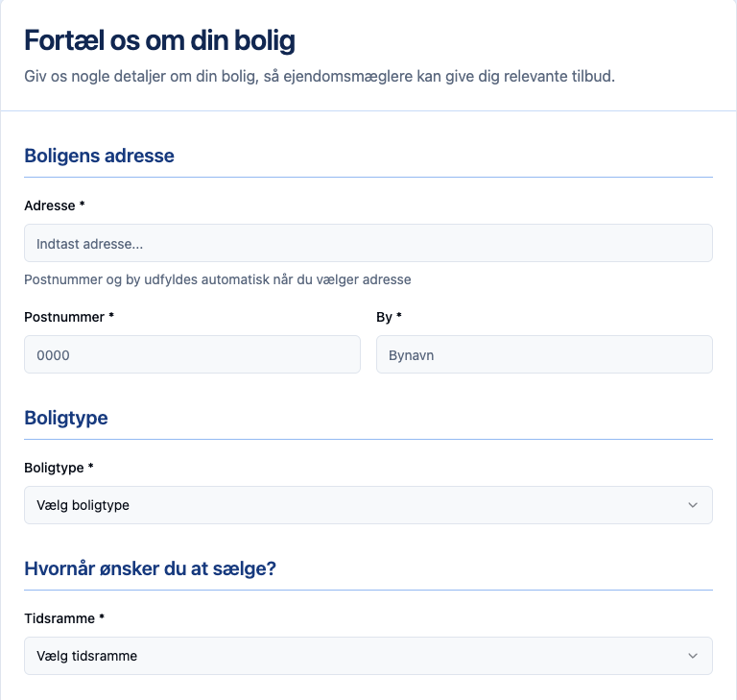Click the By field with Bynavn placeholder
The width and height of the screenshot is (737, 700).
pyautogui.click(x=544, y=354)
